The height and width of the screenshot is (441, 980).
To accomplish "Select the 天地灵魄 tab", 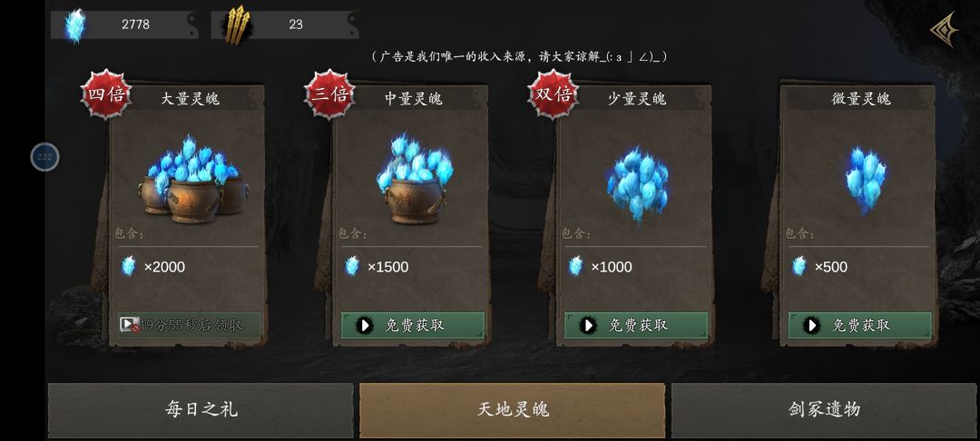I will tap(512, 410).
